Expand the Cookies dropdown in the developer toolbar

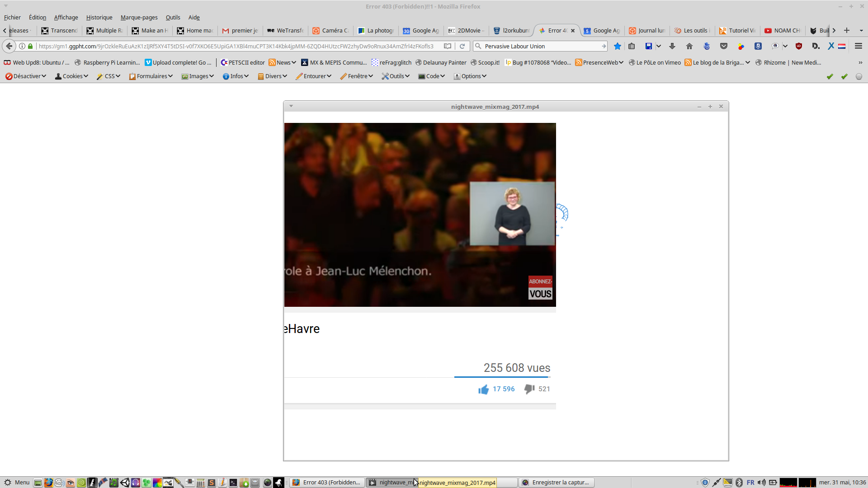click(x=71, y=76)
